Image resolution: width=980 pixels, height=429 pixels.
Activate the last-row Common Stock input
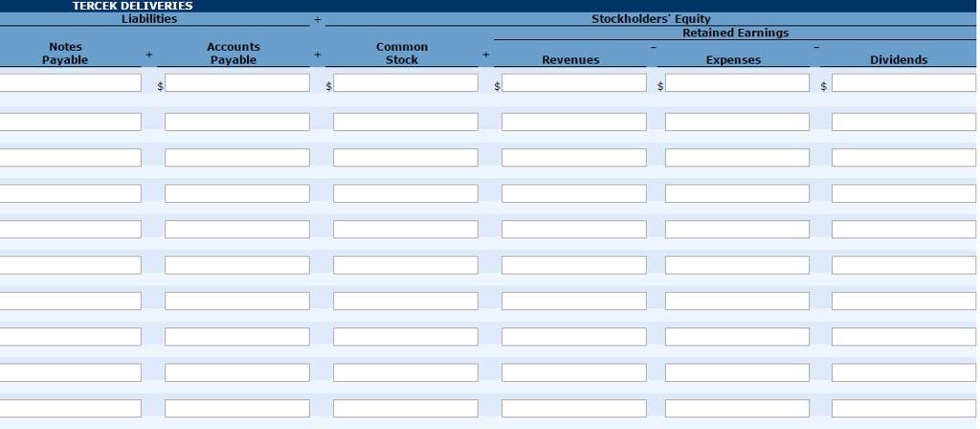tap(406, 408)
